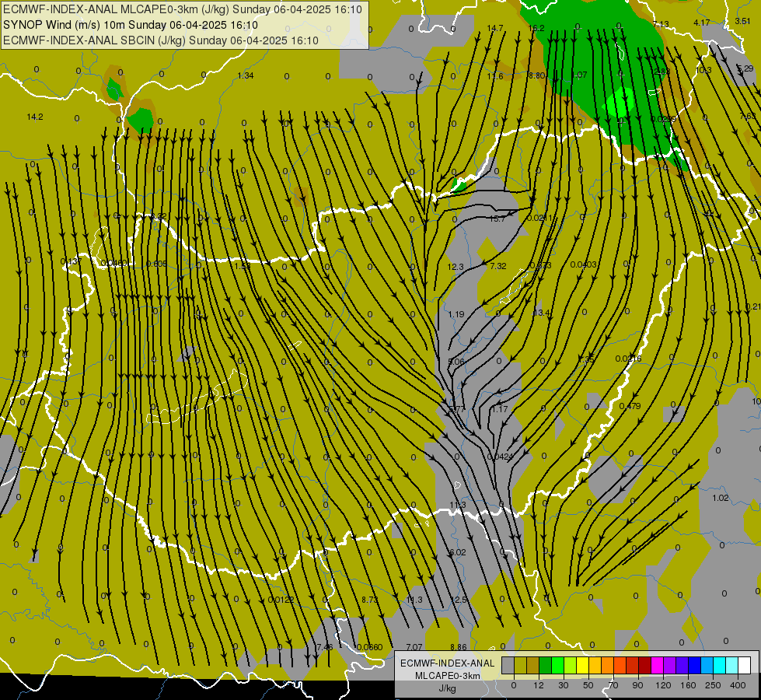Image resolution: width=761 pixels, height=700 pixels.
Task: Select the map value 0.0122
Action: (x=281, y=600)
